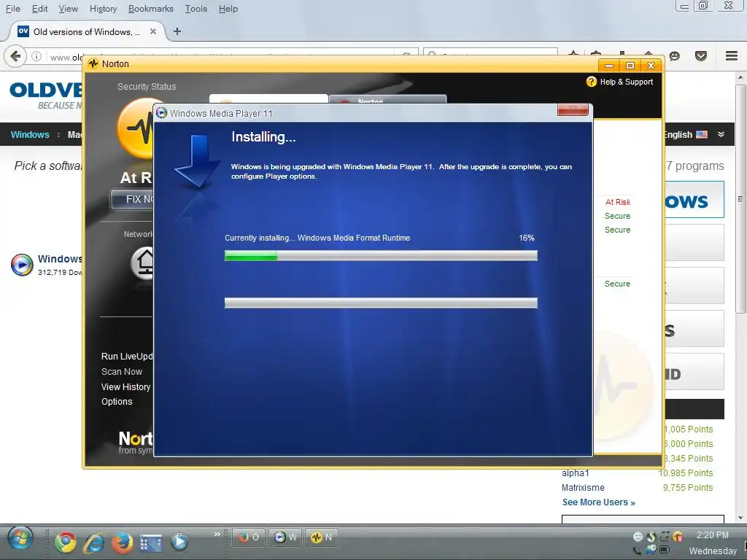Image resolution: width=747 pixels, height=560 pixels.
Task: Open the History menu in Firefox
Action: click(103, 9)
